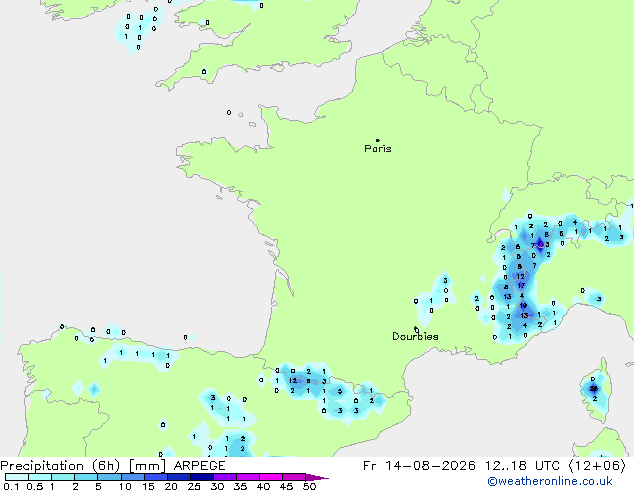Pick the legend swatch between 0.1 and 0.5

[17, 477]
